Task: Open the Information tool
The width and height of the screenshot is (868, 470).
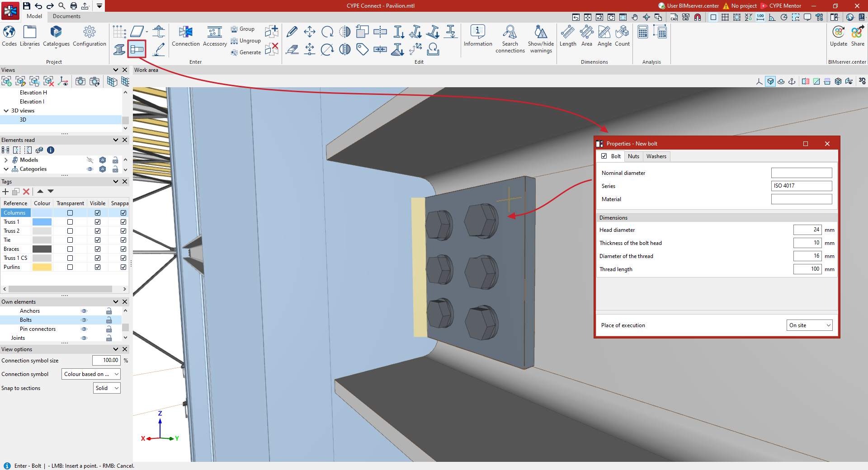Action: point(478,36)
